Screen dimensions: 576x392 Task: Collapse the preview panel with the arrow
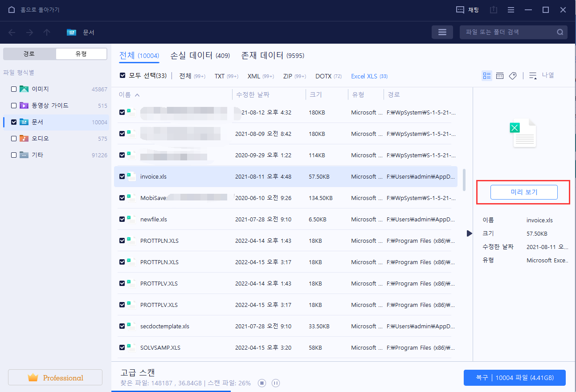[469, 233]
